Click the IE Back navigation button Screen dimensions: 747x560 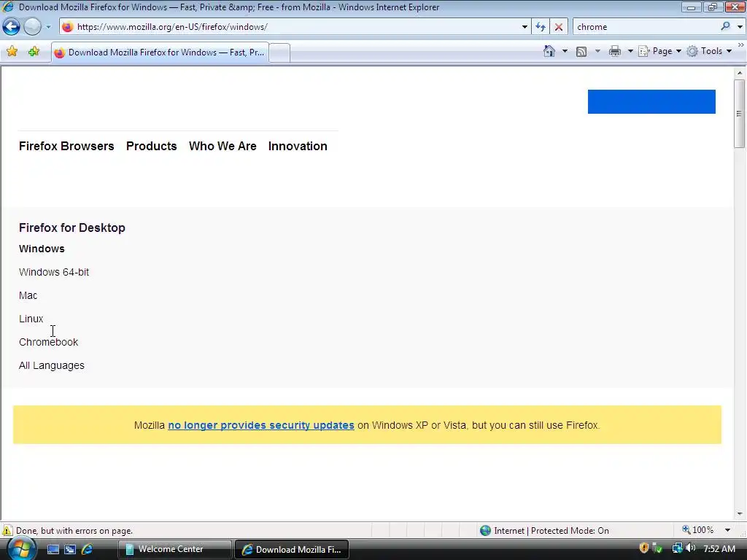click(x=12, y=27)
